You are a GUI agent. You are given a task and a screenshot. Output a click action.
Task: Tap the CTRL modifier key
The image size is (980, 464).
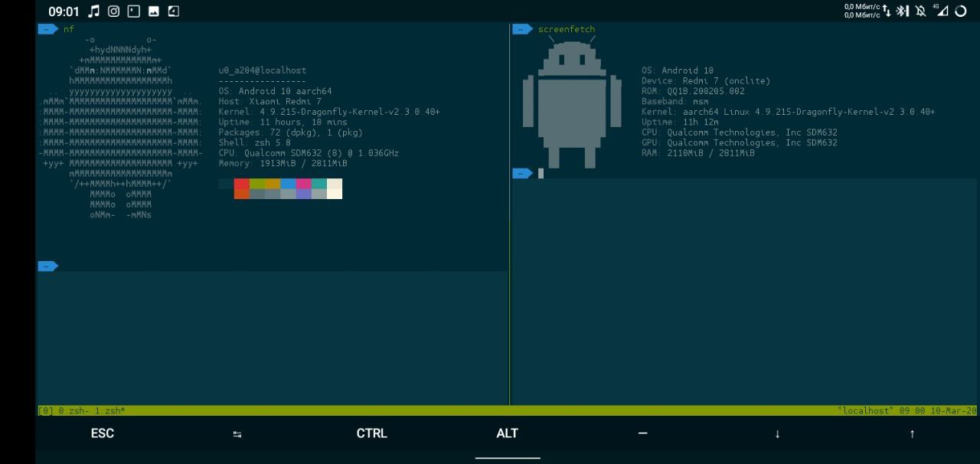(x=372, y=433)
